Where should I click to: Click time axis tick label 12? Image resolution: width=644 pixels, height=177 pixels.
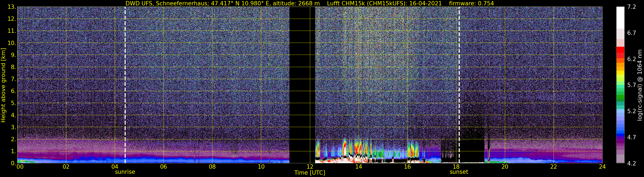click(x=310, y=167)
